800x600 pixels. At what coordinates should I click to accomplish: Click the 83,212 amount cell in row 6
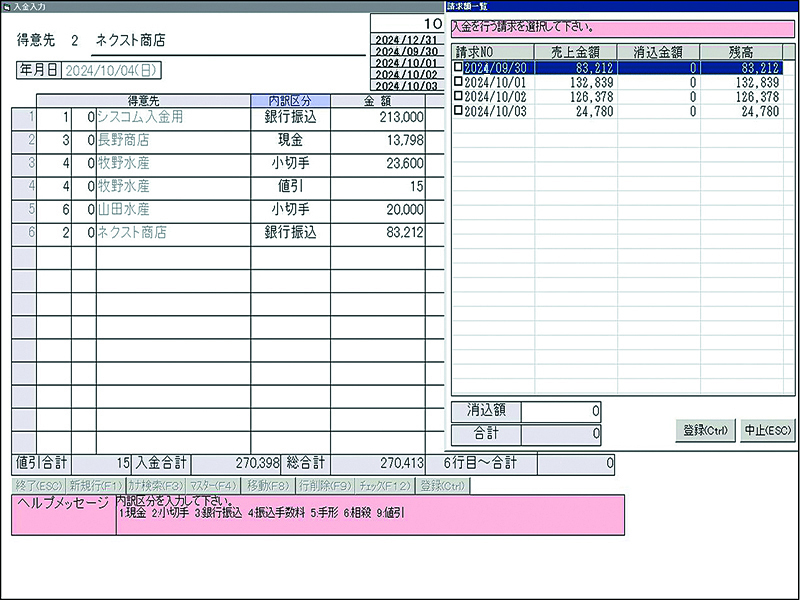pos(377,233)
